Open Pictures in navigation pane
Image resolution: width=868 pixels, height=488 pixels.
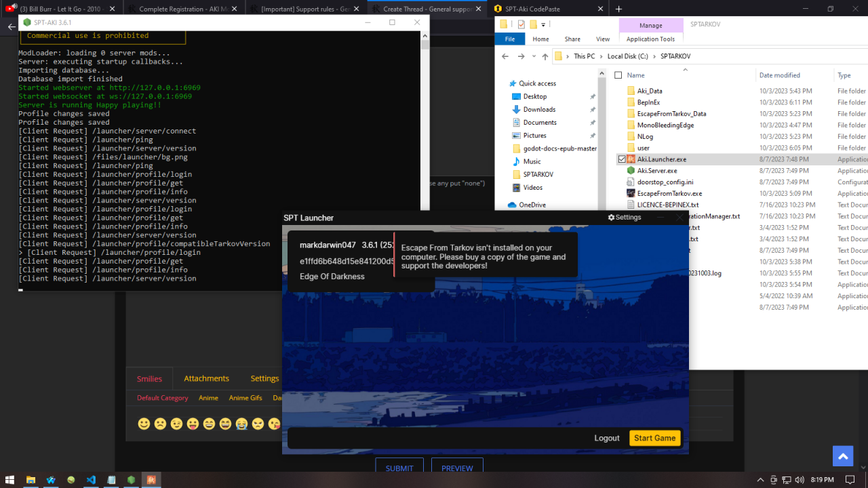(534, 136)
